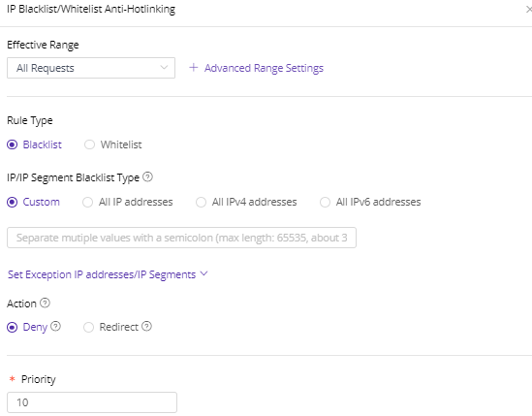
Task: Click the help icon beside Redirect
Action: (x=146, y=326)
